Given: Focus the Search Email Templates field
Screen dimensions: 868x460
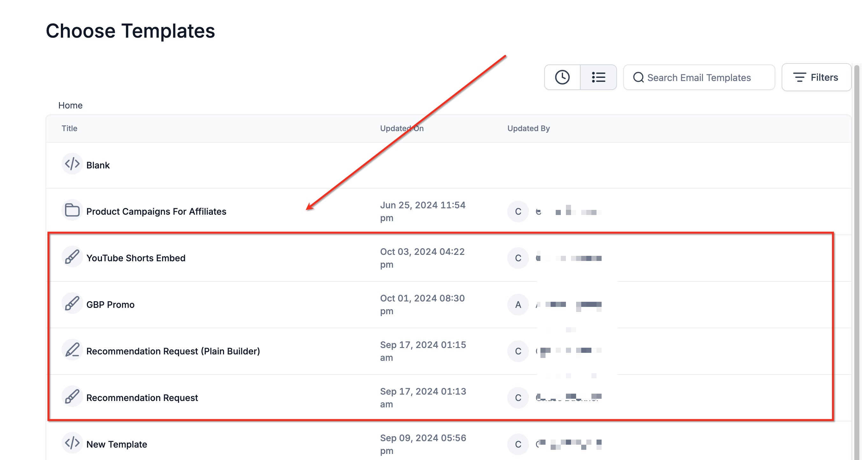Looking at the screenshot, I should click(699, 78).
